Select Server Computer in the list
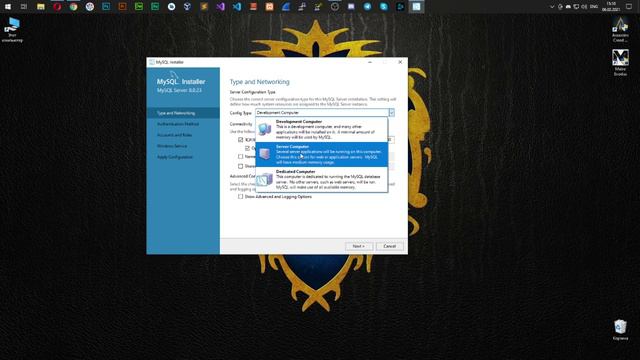This screenshot has width=640, height=360. [x=322, y=154]
